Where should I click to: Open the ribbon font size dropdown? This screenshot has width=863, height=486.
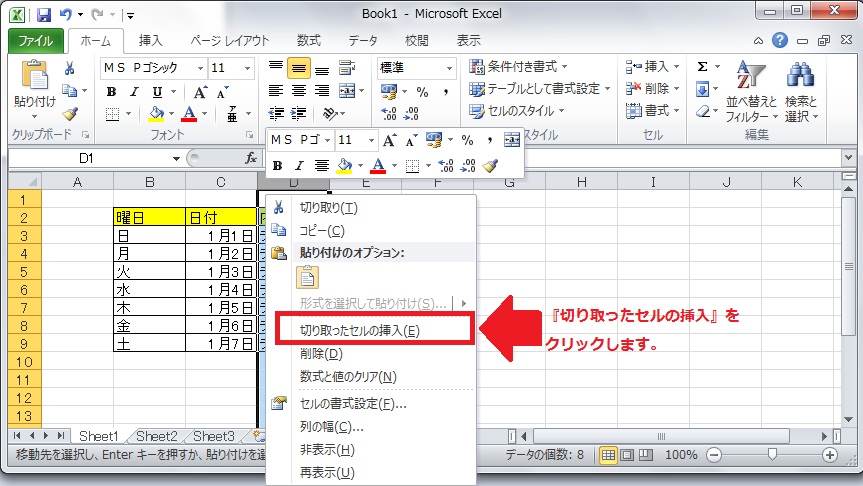tap(247, 68)
